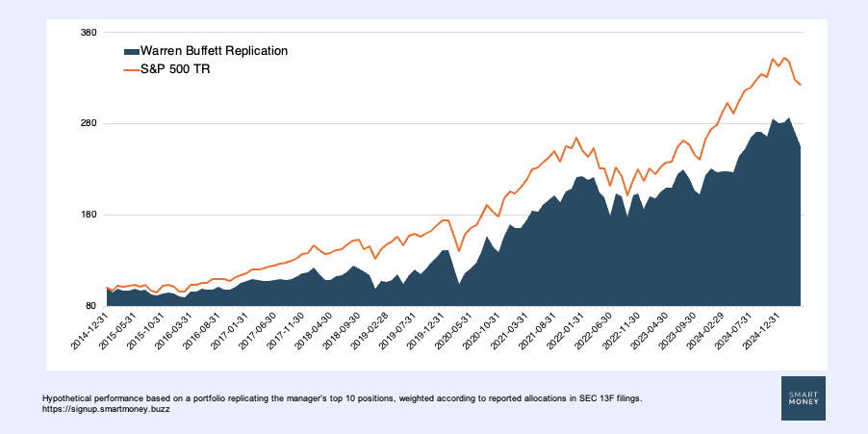Click the 2018-04-30 date label
The width and height of the screenshot is (868, 434).
point(312,330)
